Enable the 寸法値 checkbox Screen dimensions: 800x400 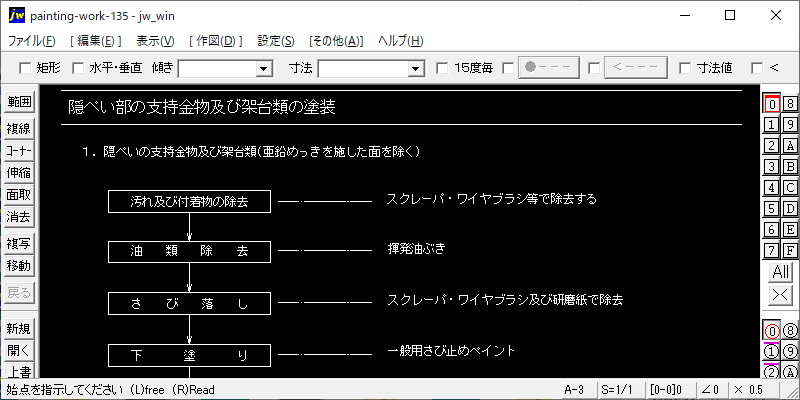(x=685, y=68)
